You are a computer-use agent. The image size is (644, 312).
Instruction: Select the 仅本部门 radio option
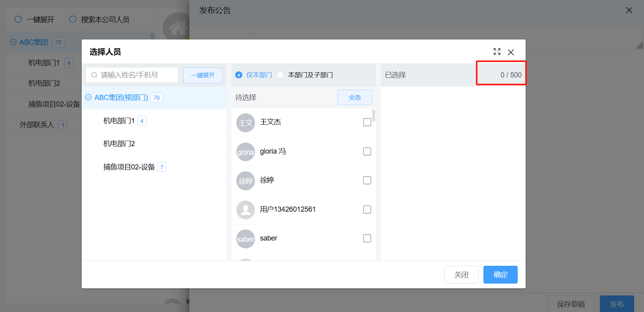(x=254, y=75)
